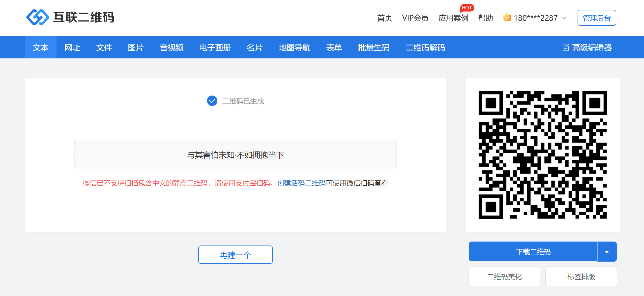This screenshot has height=296, width=644.
Task: Click the red HOT badge
Action: tap(467, 8)
